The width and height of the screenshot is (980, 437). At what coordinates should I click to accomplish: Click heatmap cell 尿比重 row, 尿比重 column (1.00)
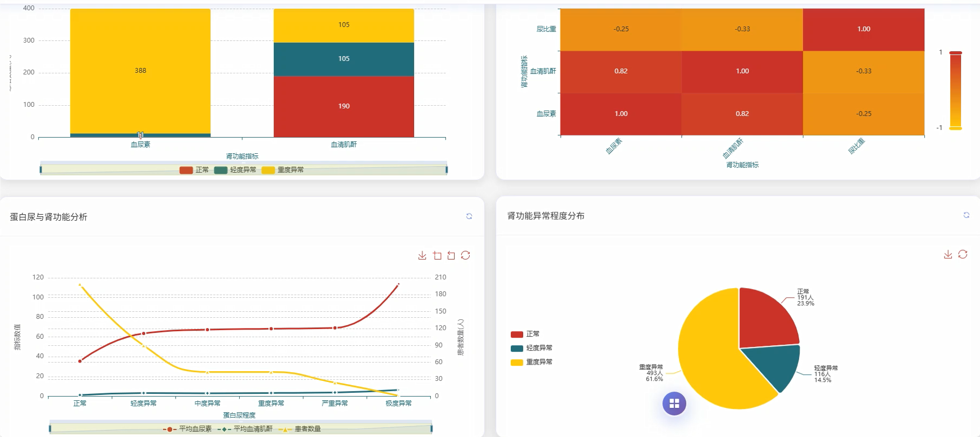click(864, 29)
